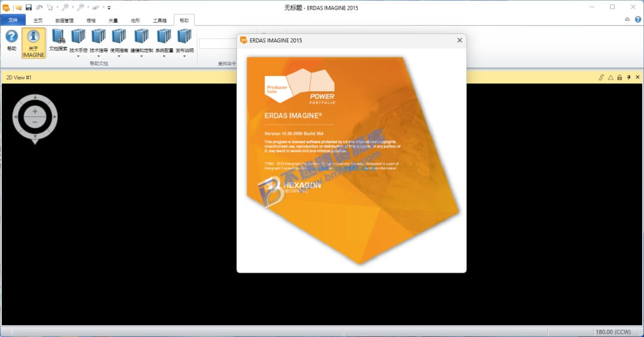Switch to the 地形 ribbon tab
644x337 pixels.
tap(135, 20)
